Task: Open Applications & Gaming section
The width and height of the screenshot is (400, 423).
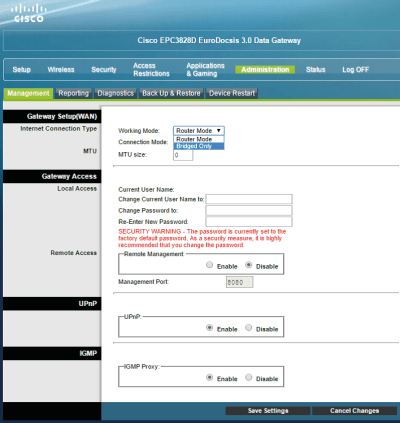Action: (x=205, y=70)
